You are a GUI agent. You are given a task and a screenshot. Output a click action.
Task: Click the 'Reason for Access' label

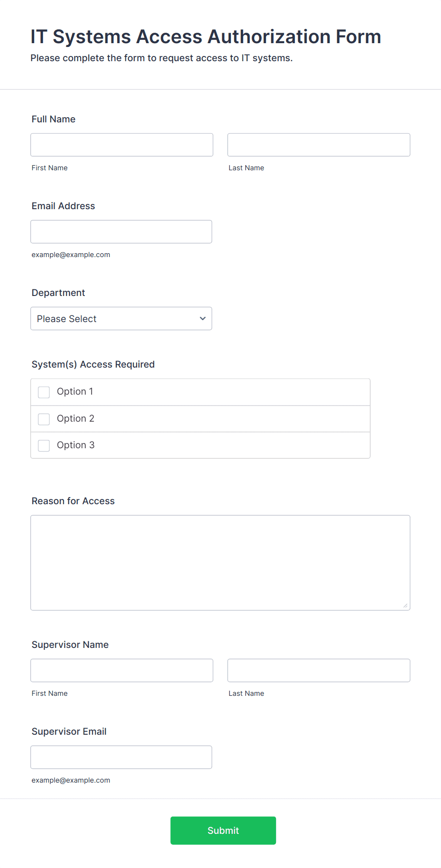coord(73,501)
